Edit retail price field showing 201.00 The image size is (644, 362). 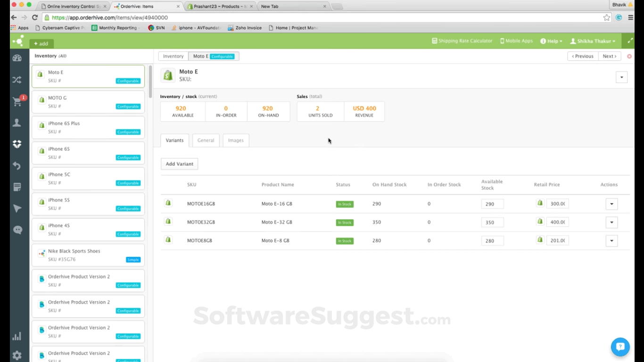(557, 241)
